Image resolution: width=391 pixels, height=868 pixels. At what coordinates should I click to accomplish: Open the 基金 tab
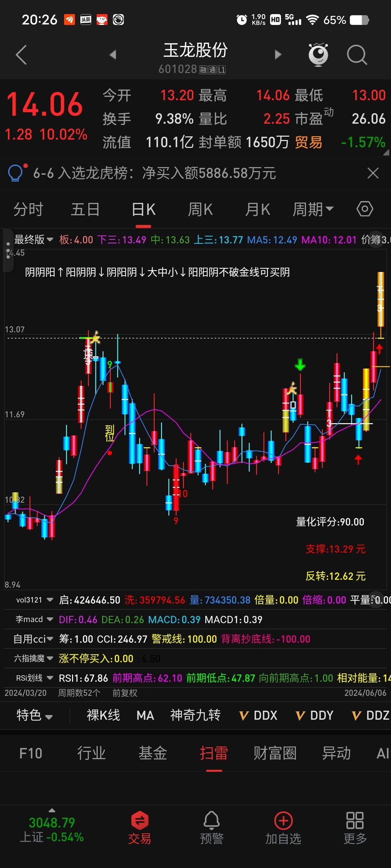pos(153,754)
